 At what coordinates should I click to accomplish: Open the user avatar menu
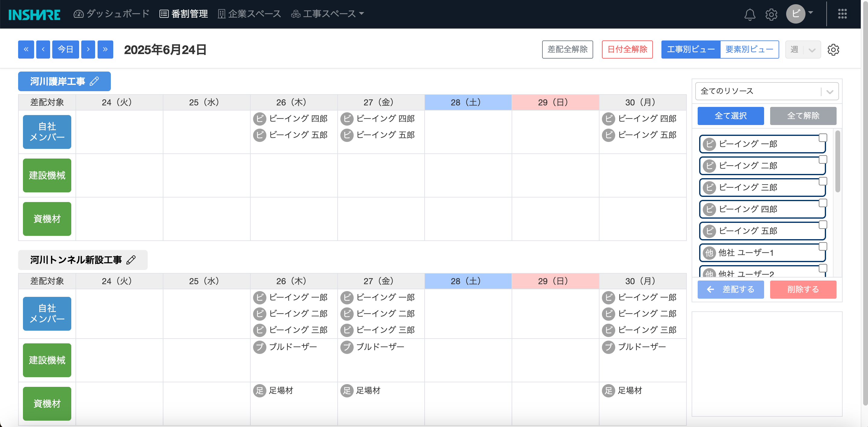799,14
